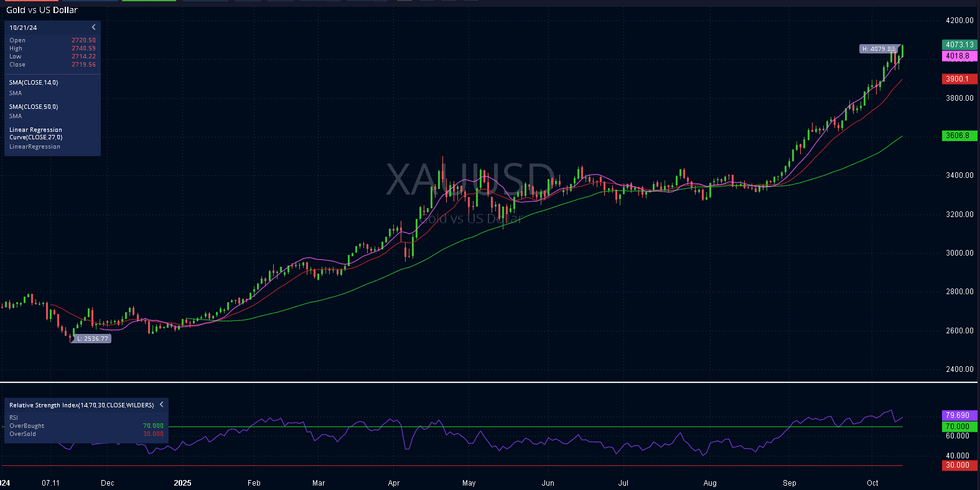Click the magenta 4018.8 SMA price tag

[959, 56]
